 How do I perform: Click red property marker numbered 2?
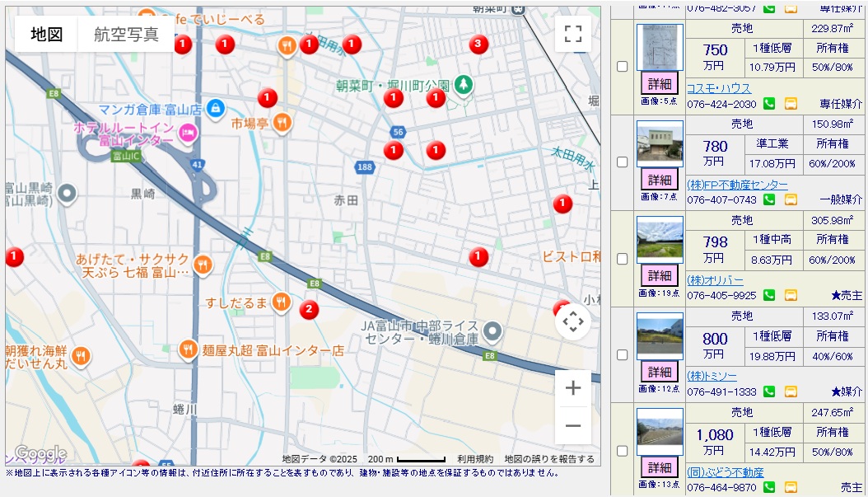click(308, 310)
